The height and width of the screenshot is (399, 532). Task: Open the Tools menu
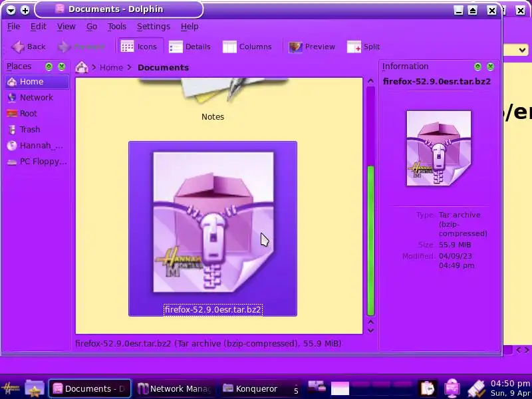click(117, 27)
